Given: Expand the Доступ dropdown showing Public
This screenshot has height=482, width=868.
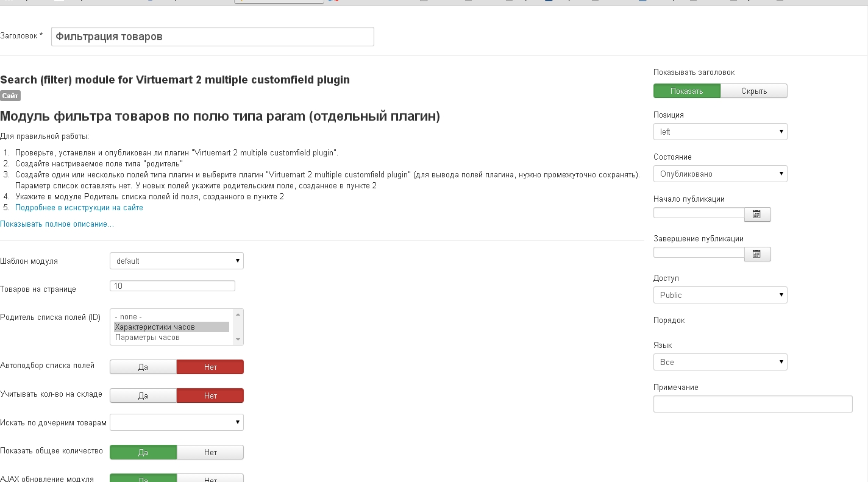Looking at the screenshot, I should (720, 295).
